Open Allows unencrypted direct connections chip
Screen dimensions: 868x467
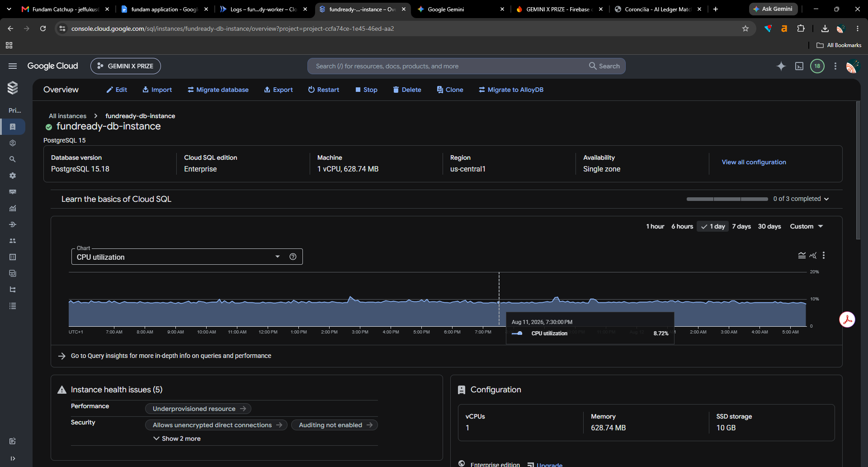pyautogui.click(x=216, y=425)
